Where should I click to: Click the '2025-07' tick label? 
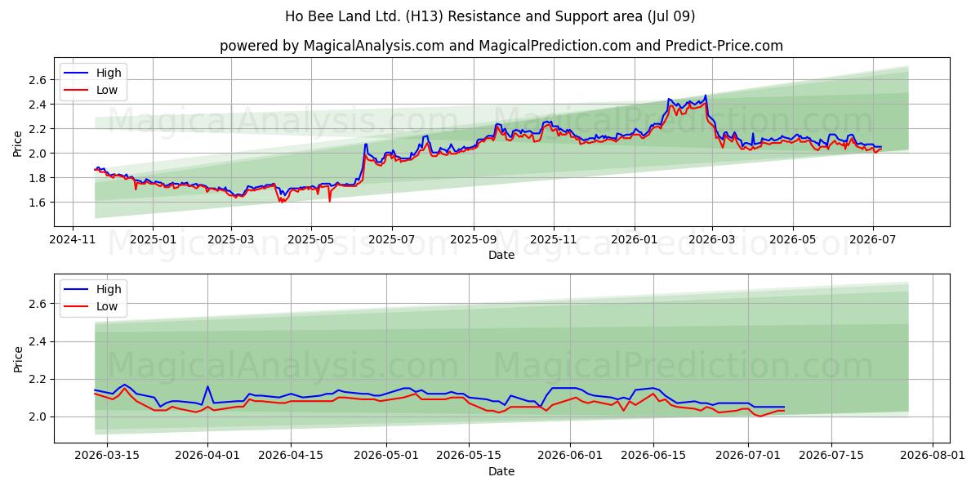pyautogui.click(x=391, y=239)
